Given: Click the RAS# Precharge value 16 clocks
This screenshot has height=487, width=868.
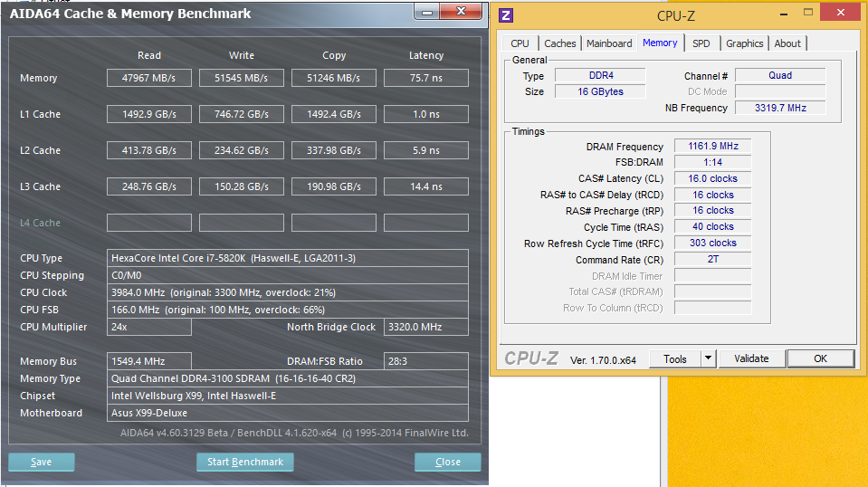Looking at the screenshot, I should (x=713, y=210).
